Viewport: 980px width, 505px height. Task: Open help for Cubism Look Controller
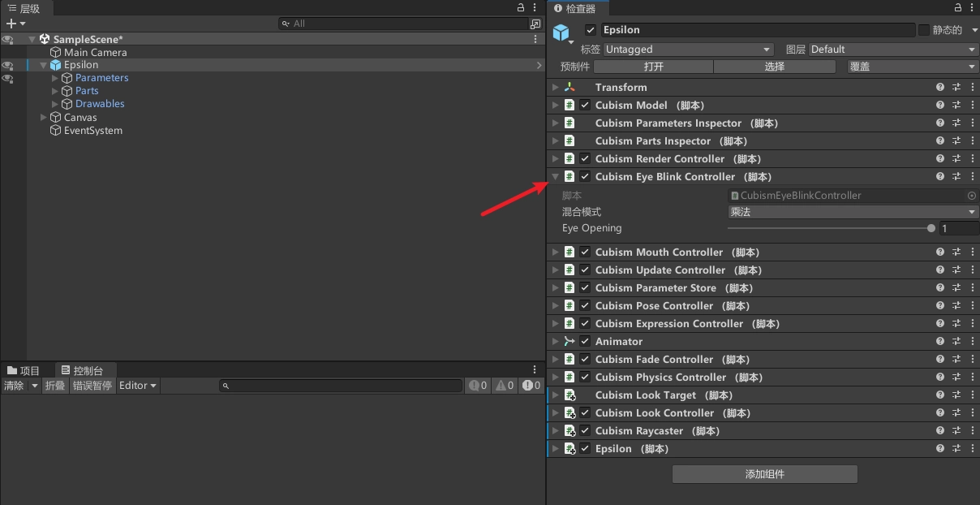tap(940, 412)
